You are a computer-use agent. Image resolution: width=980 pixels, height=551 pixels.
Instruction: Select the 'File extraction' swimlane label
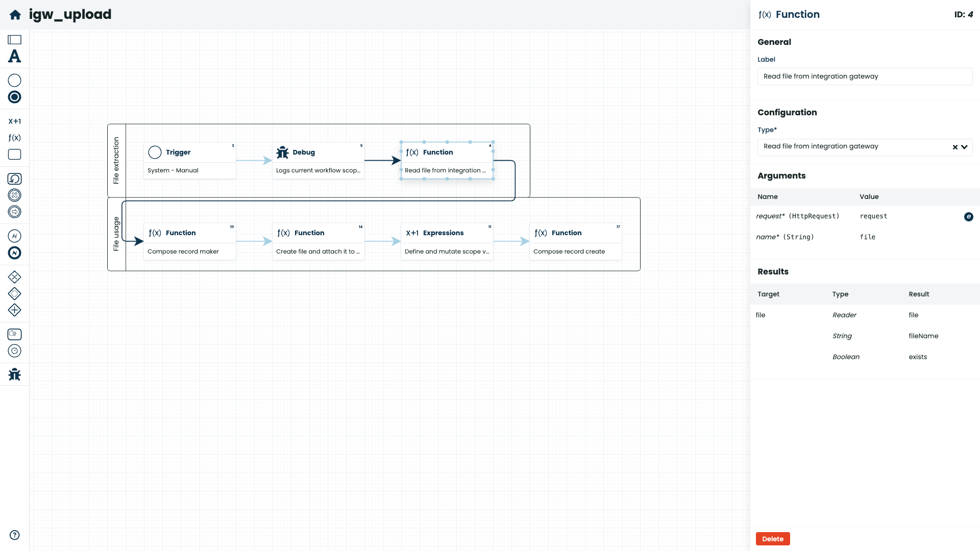click(x=116, y=161)
